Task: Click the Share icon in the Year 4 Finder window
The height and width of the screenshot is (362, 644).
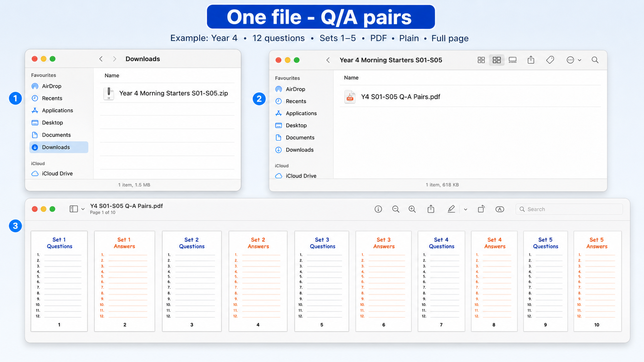Action: pyautogui.click(x=531, y=60)
